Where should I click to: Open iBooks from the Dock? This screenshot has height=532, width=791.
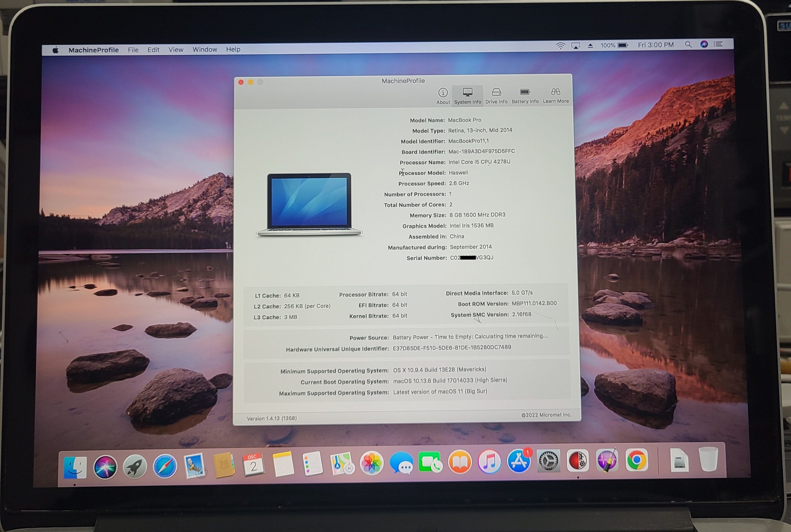point(460,462)
